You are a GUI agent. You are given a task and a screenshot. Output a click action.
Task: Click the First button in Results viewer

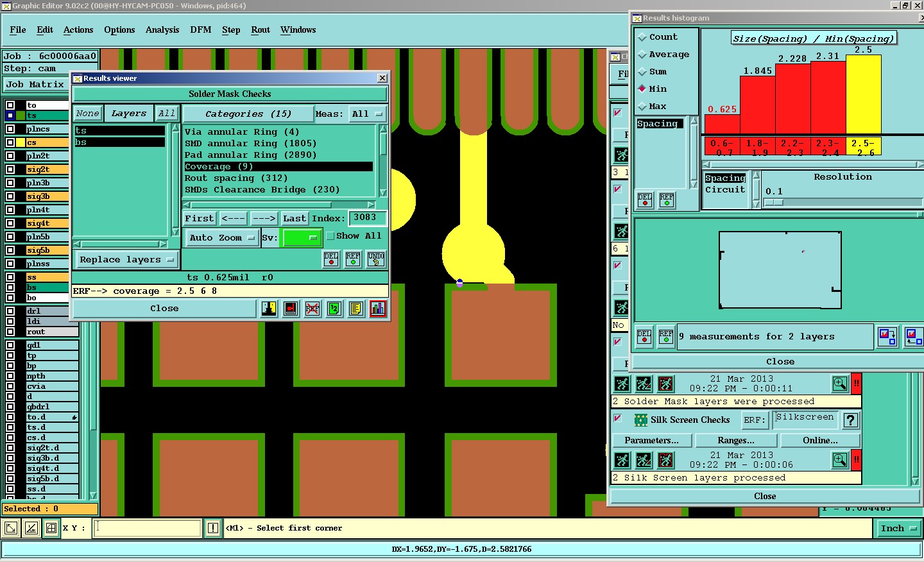[200, 218]
